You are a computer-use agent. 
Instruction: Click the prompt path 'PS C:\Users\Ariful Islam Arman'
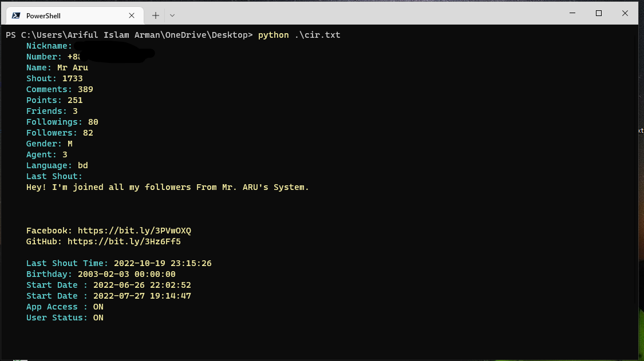pyautogui.click(x=82, y=35)
